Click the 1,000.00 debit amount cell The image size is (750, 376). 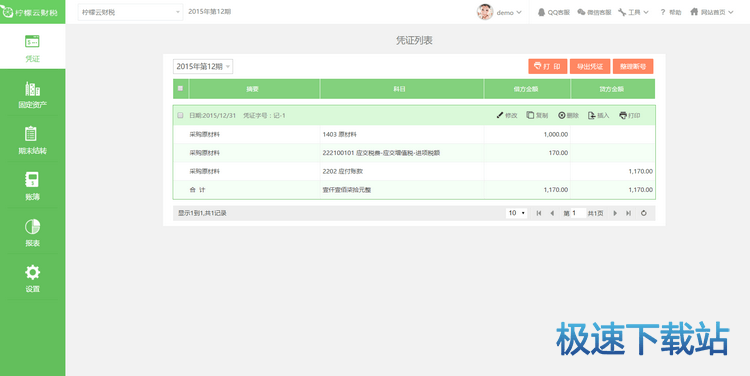tap(528, 134)
